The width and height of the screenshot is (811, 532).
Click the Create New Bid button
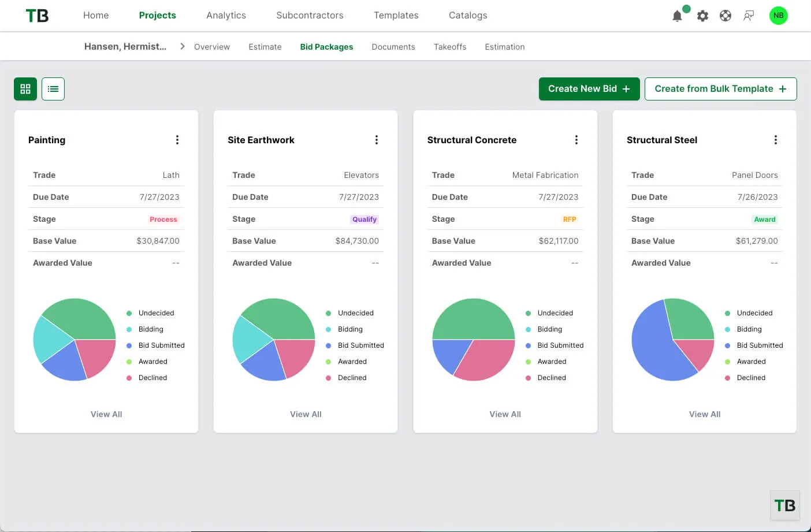pyautogui.click(x=589, y=88)
